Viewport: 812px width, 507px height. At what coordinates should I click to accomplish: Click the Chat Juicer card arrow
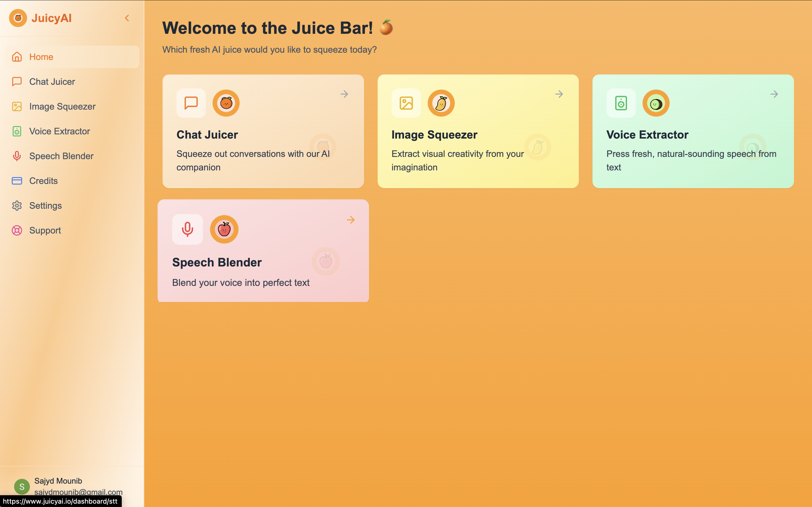[x=344, y=94]
